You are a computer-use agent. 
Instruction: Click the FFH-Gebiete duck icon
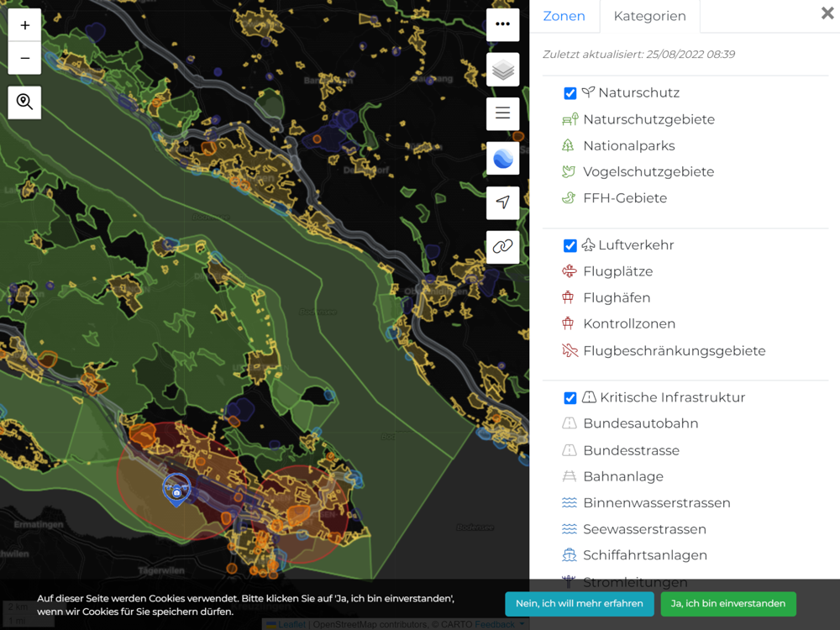pyautogui.click(x=569, y=197)
